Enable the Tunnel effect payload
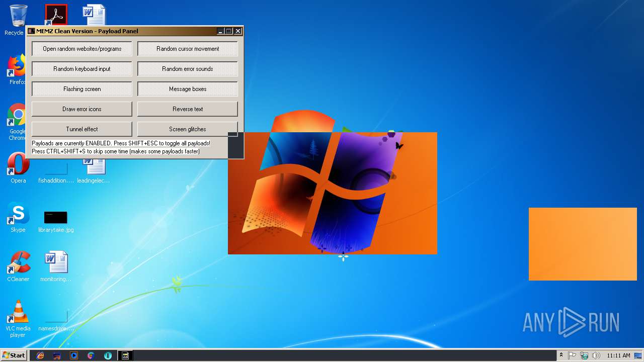This screenshot has width=644, height=362. pyautogui.click(x=82, y=129)
